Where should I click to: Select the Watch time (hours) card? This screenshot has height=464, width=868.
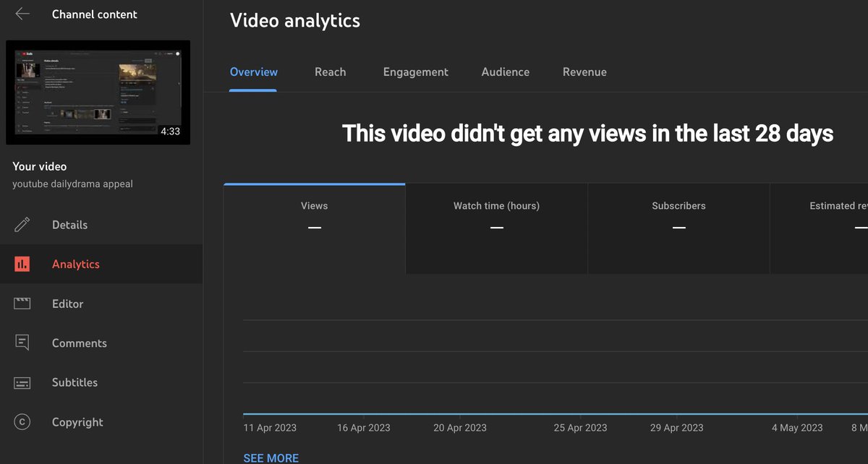point(497,228)
